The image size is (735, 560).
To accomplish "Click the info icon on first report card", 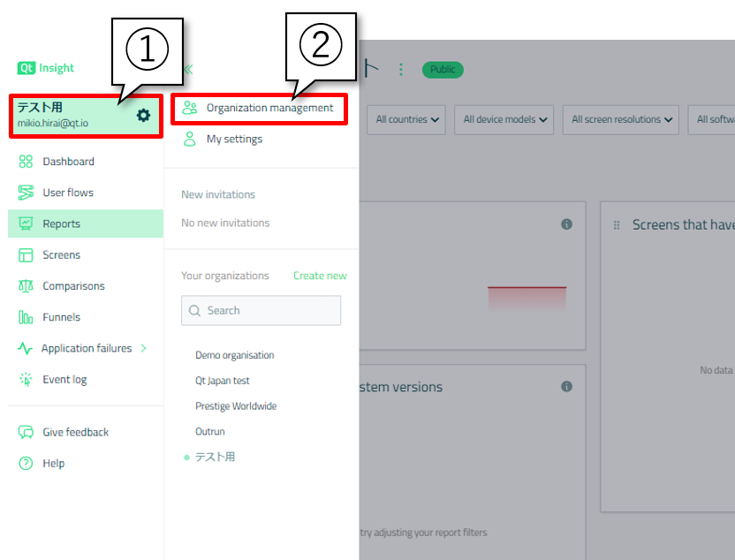I will click(x=567, y=224).
